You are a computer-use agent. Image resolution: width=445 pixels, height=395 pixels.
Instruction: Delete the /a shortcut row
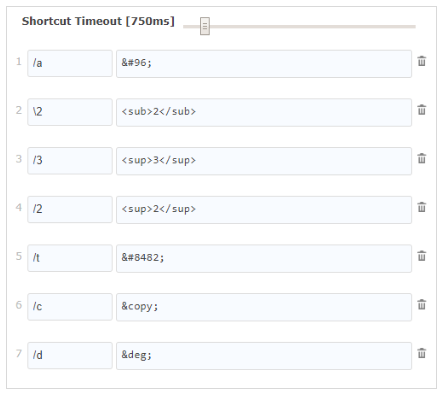click(x=422, y=61)
